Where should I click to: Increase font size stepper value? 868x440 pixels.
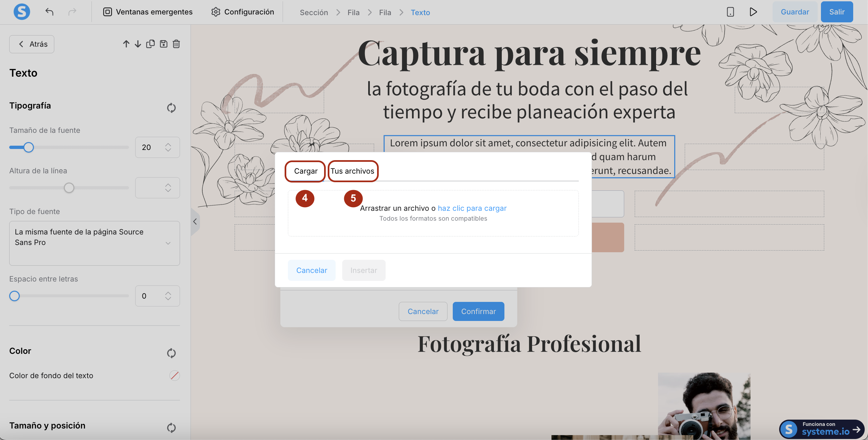[168, 144]
